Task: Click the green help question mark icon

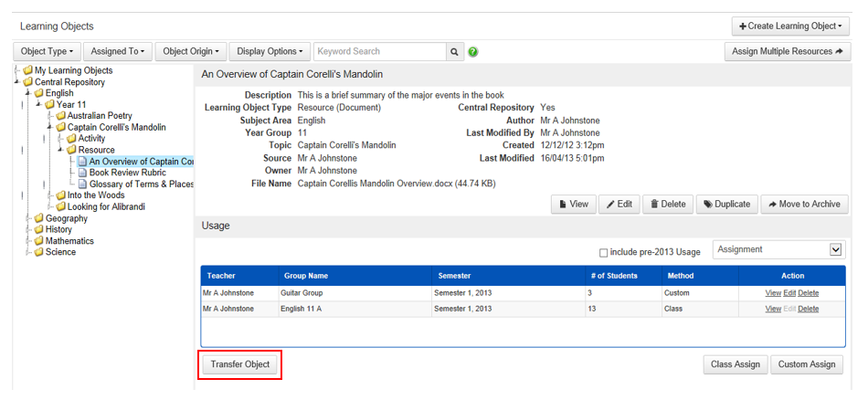Action: (x=473, y=52)
